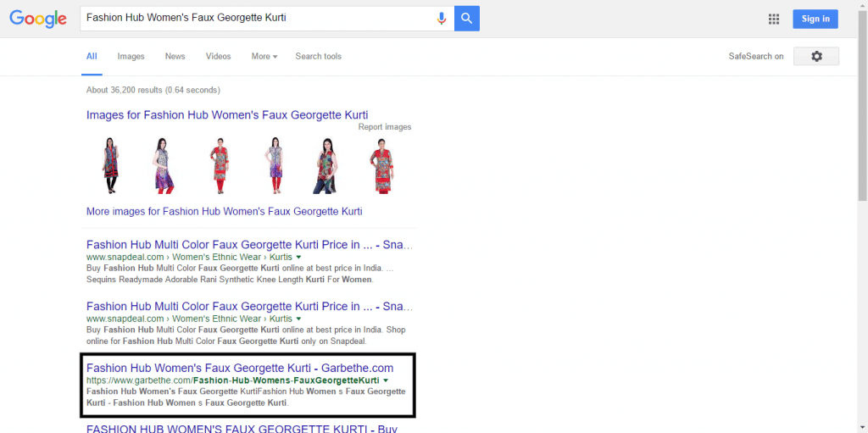The image size is (868, 433).
Task: Switch to the Images tab
Action: (x=131, y=57)
